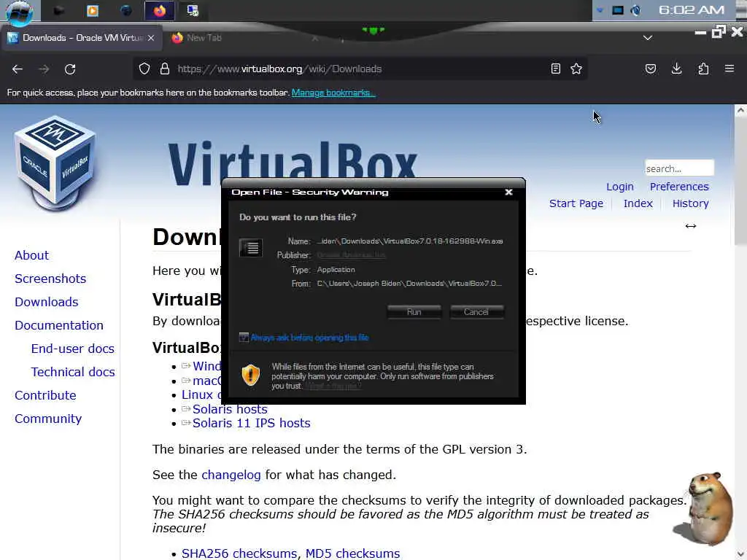Viewport: 747px width, 560px height.
Task: Click the Windows Start orb
Action: [x=20, y=12]
